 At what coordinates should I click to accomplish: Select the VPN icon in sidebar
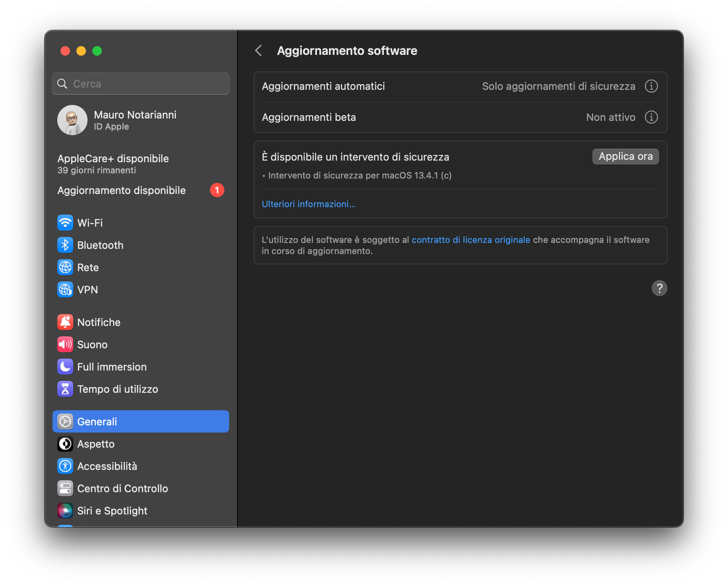coord(65,289)
